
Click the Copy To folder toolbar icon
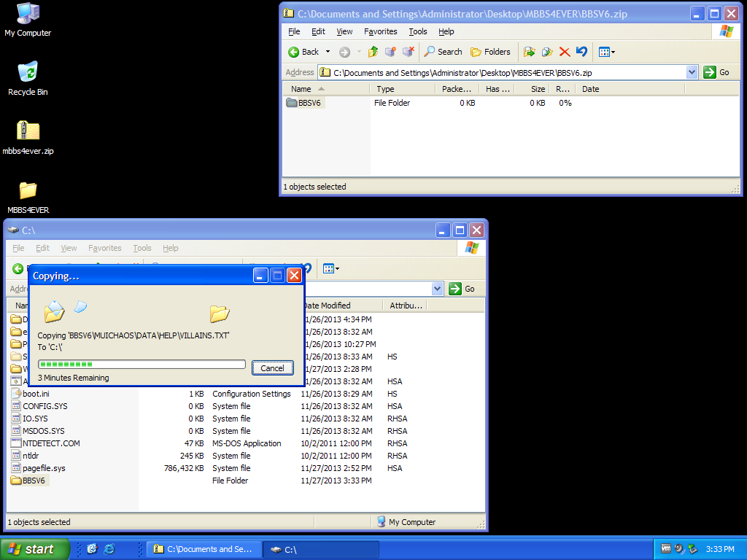(547, 52)
